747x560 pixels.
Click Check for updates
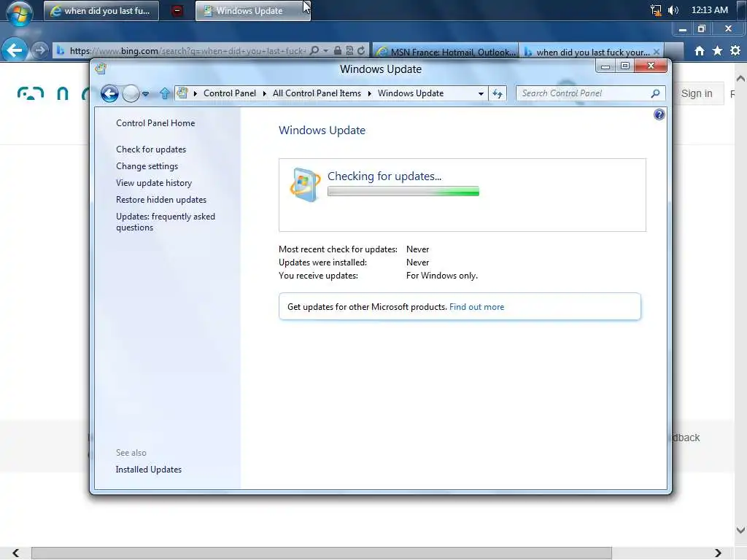click(x=151, y=149)
